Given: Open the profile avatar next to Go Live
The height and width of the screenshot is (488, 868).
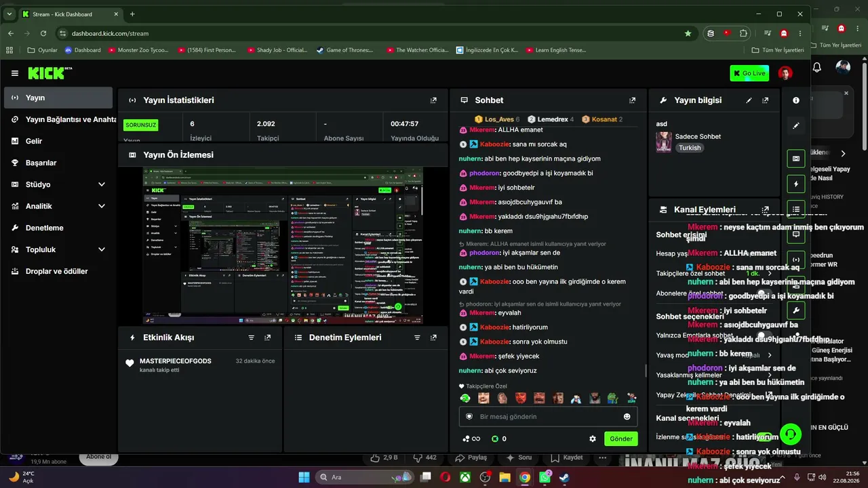Looking at the screenshot, I should 785,73.
